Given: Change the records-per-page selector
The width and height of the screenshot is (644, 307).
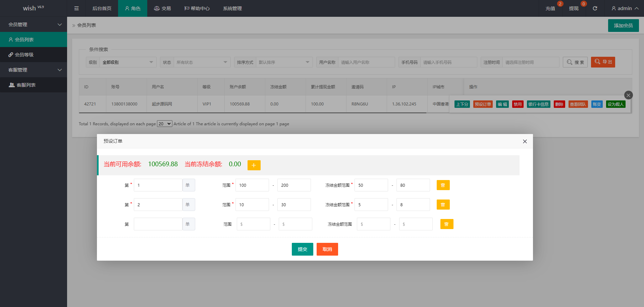Looking at the screenshot, I should pyautogui.click(x=164, y=124).
